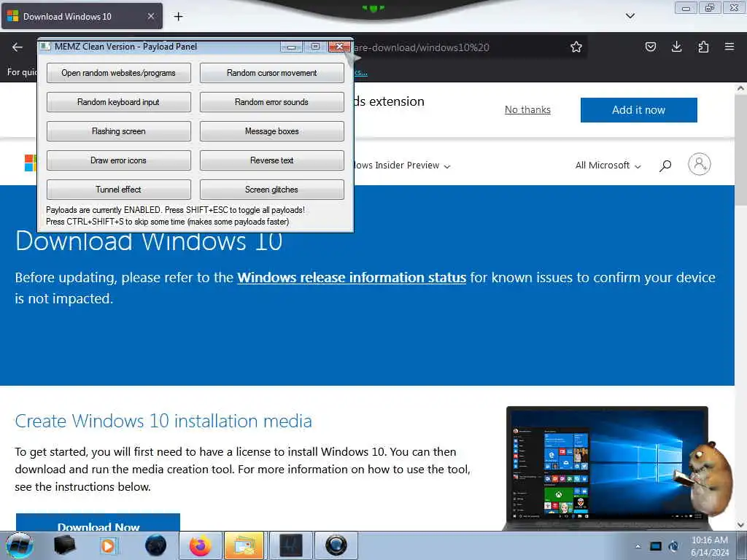Minimize the MEMZ Payload Panel window
747x560 pixels.
click(x=291, y=47)
